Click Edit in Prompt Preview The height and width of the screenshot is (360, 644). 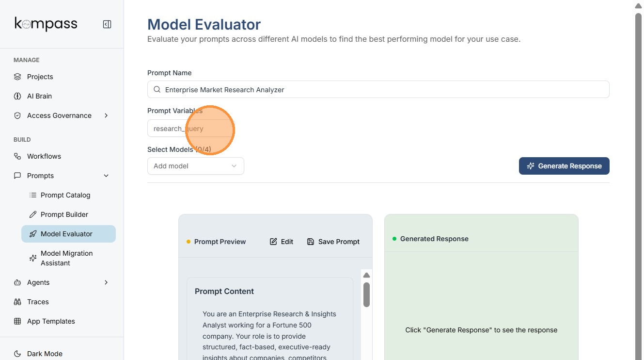tap(282, 242)
